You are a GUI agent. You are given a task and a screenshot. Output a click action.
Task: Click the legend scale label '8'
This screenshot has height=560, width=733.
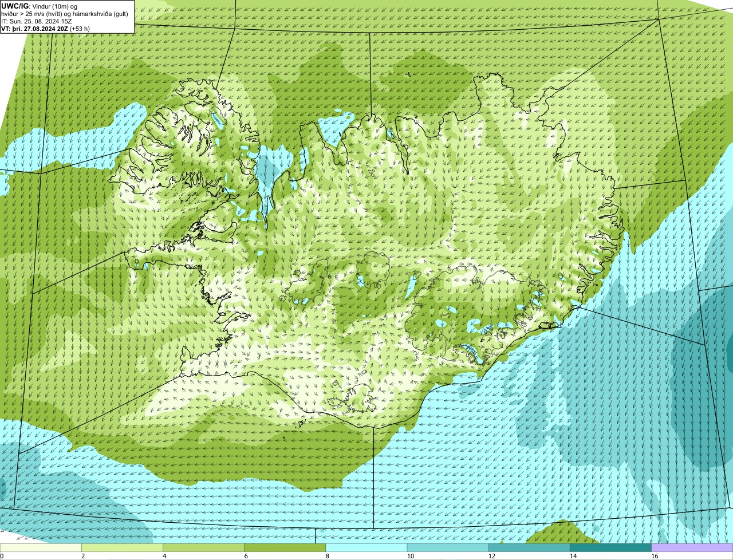pos(327,556)
